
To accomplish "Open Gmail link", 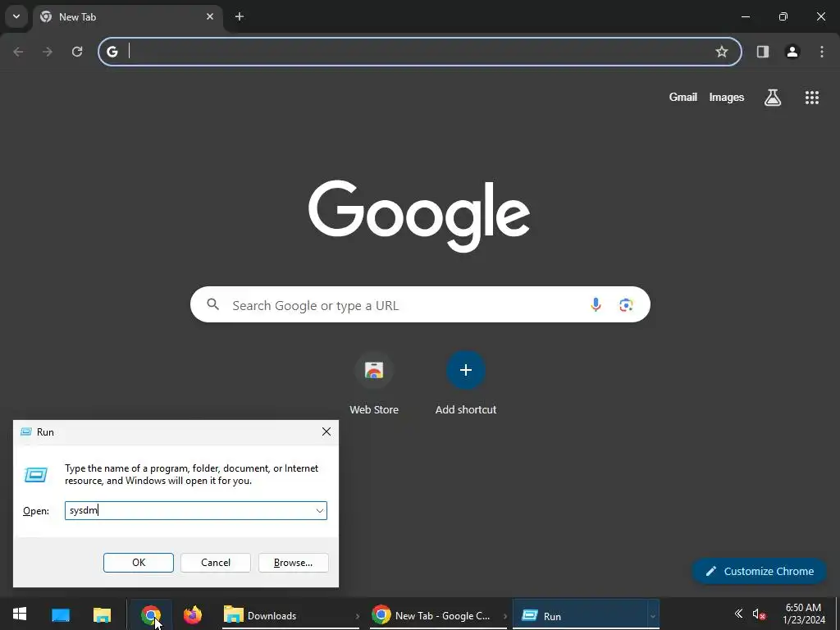I will [x=683, y=97].
